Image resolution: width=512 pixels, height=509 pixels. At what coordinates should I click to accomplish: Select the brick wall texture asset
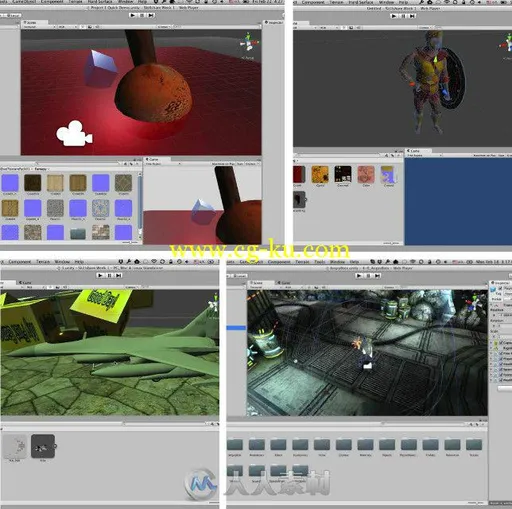pos(100,232)
